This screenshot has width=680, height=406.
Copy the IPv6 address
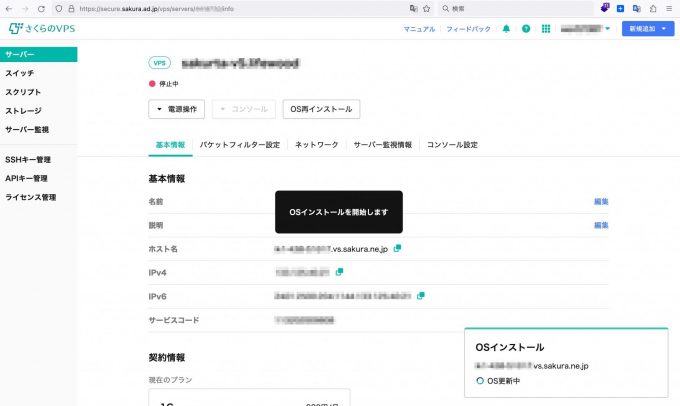pyautogui.click(x=421, y=295)
